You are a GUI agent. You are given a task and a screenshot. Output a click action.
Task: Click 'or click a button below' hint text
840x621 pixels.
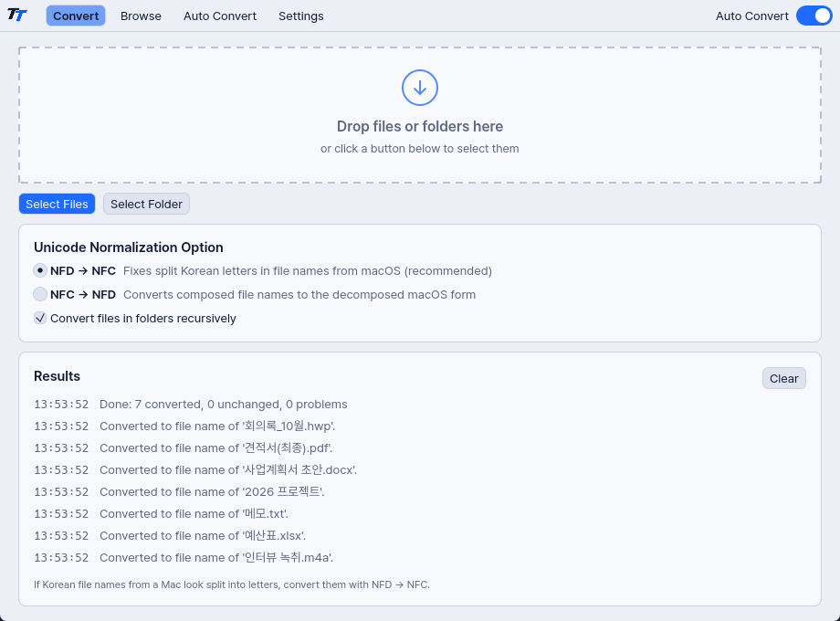pyautogui.click(x=420, y=149)
